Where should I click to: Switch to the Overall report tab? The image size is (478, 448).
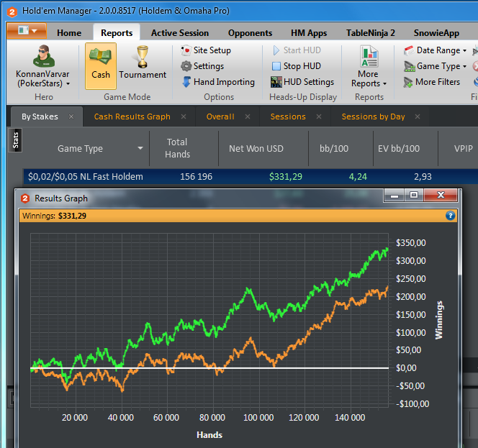(220, 116)
